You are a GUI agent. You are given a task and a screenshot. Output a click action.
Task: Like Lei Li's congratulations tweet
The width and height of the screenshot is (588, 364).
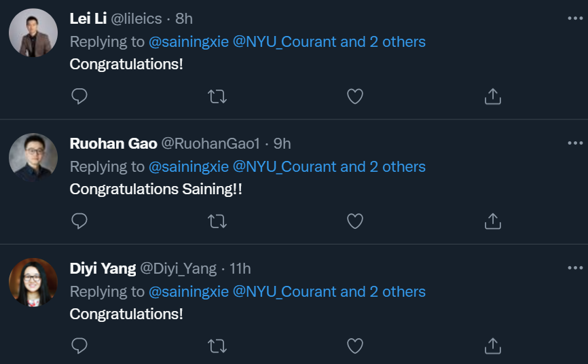355,96
